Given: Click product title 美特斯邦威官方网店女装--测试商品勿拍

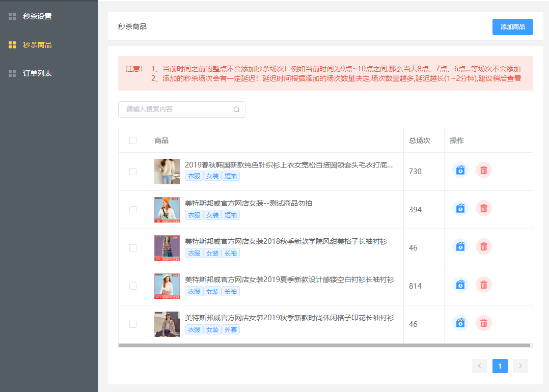Looking at the screenshot, I should [249, 203].
